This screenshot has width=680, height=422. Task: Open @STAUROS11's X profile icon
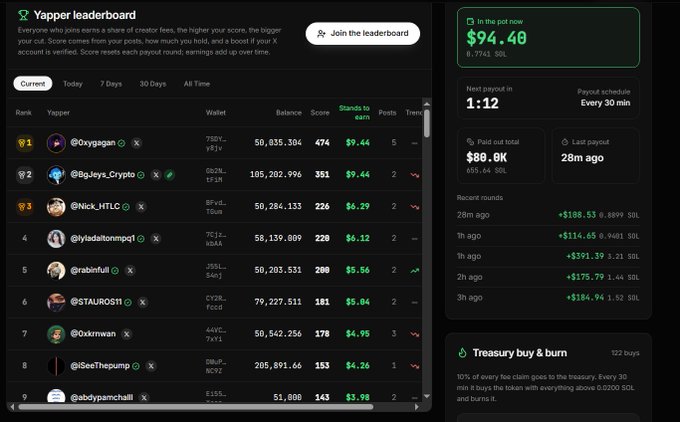point(142,302)
